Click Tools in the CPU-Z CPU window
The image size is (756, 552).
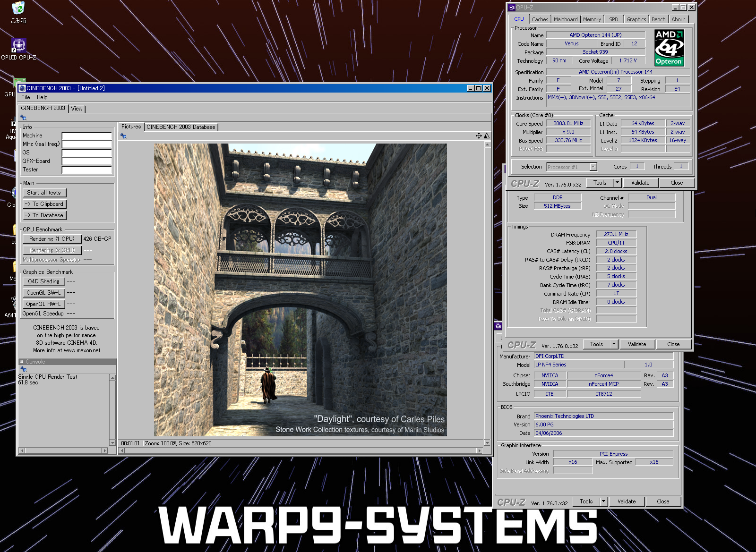pyautogui.click(x=600, y=183)
